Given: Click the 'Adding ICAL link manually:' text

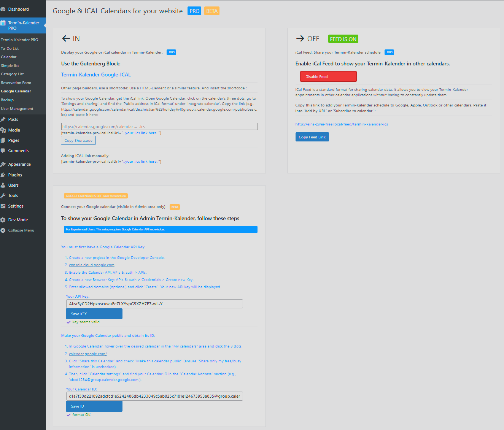Looking at the screenshot, I should [x=85, y=156].
